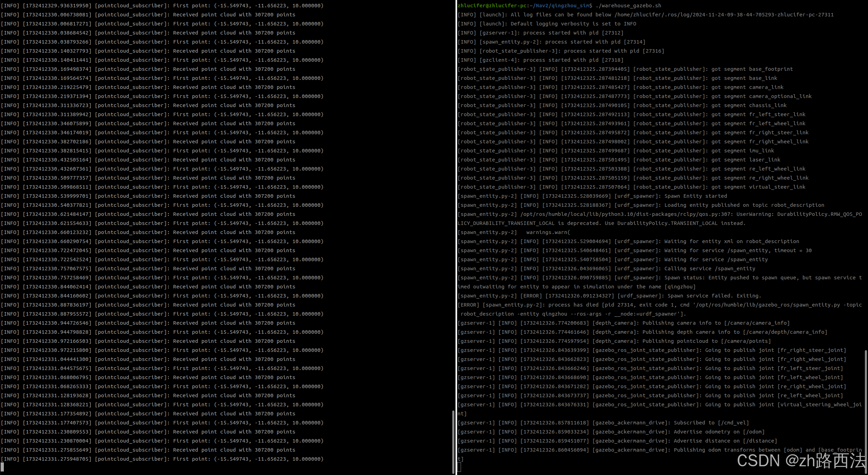The width and height of the screenshot is (868, 475).
Task: Click the ./warehouse_gazebo.sh command text
Action: pos(628,6)
